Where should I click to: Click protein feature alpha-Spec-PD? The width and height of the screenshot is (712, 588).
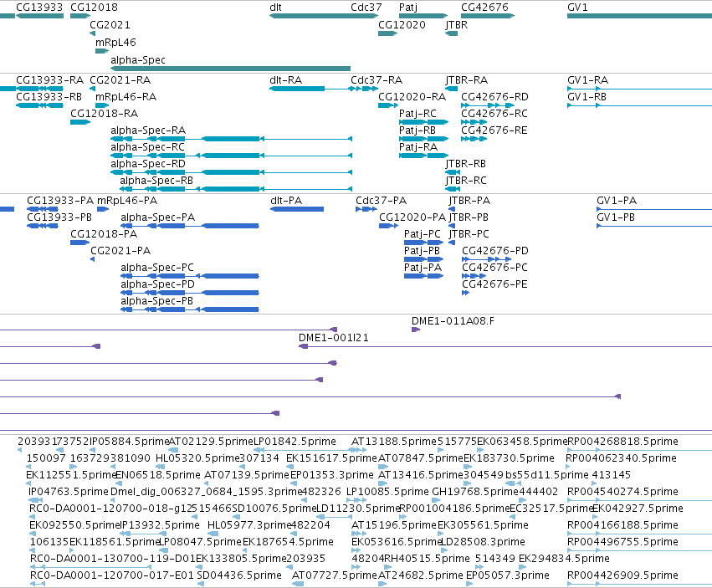coord(190,293)
